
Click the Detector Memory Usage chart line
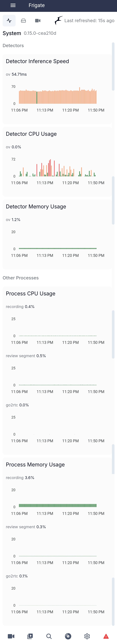pyautogui.click(x=58, y=248)
